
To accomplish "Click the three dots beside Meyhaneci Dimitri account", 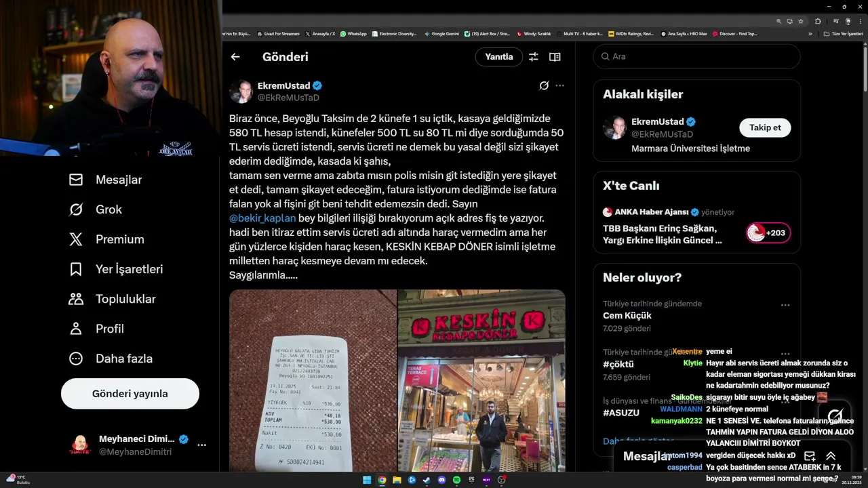I will coord(201,445).
